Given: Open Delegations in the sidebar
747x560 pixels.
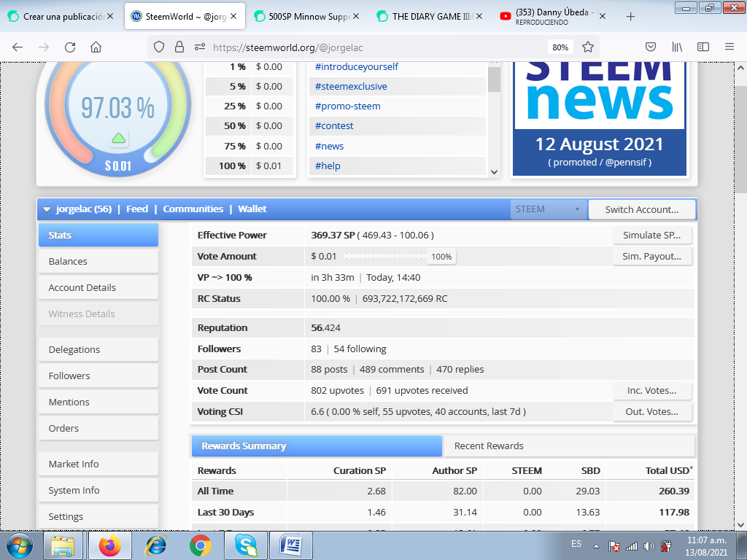Looking at the screenshot, I should click(98, 349).
